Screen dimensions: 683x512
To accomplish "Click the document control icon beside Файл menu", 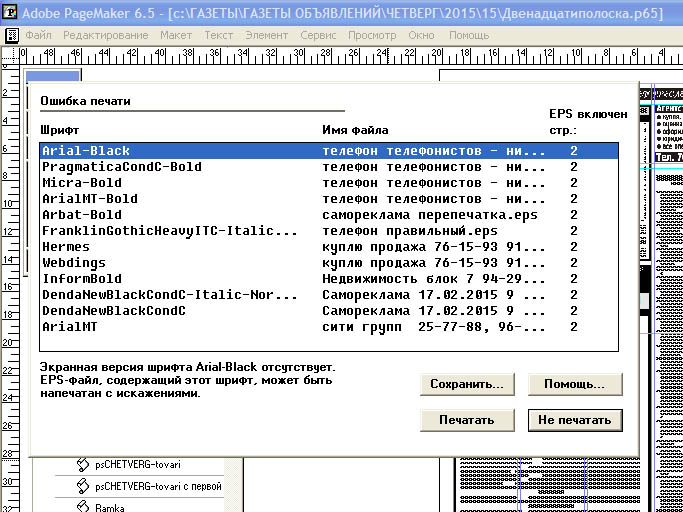I will tap(12, 35).
